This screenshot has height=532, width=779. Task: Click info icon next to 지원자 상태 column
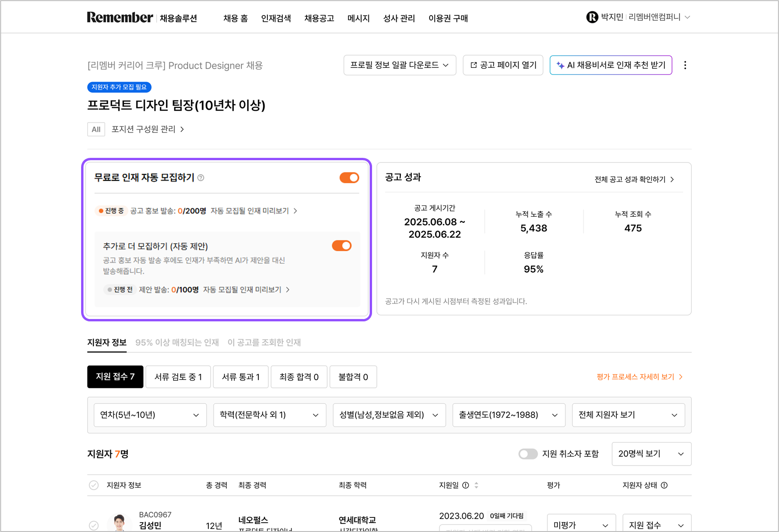(664, 485)
